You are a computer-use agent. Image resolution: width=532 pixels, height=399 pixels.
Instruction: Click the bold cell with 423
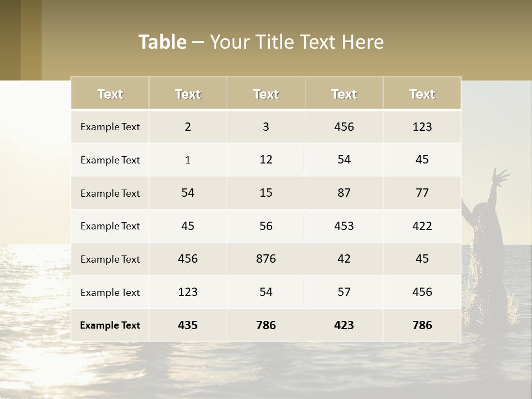coord(344,325)
